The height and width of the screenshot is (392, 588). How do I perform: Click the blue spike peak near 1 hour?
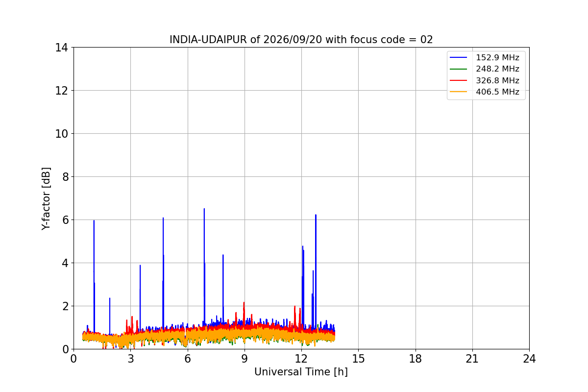point(94,221)
